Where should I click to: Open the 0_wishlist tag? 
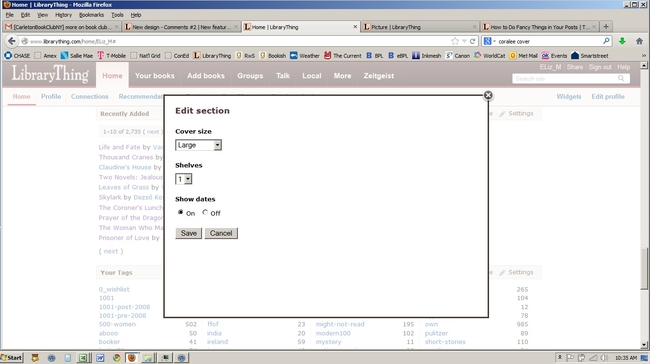pos(114,289)
